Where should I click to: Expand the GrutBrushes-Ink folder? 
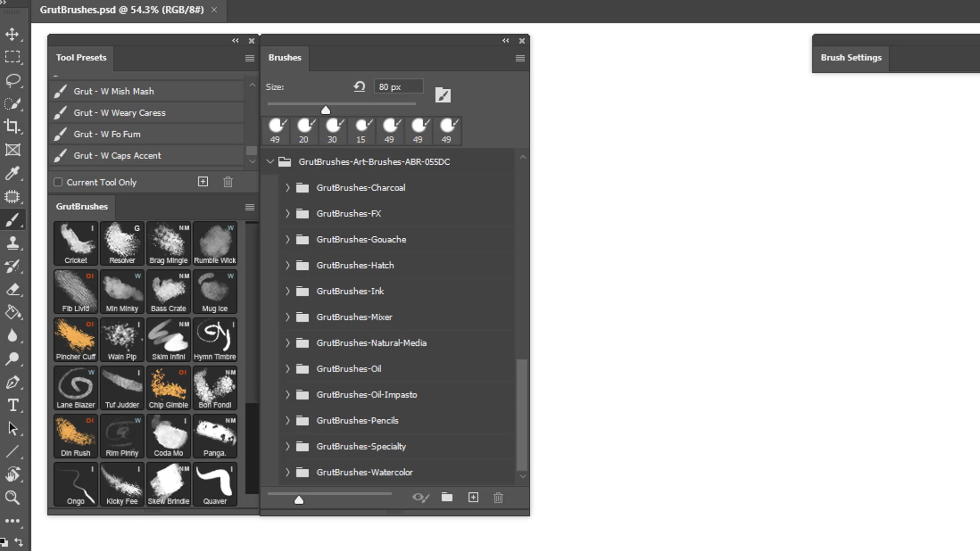[287, 291]
